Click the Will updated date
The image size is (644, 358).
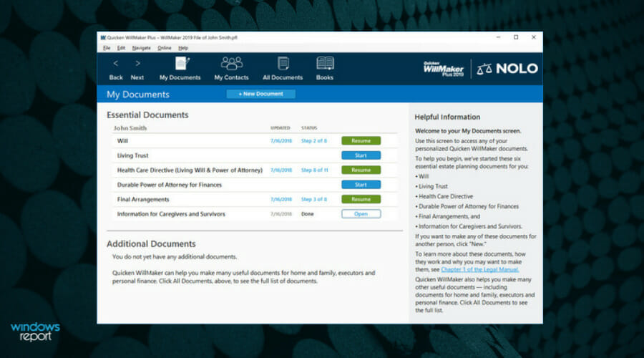coord(281,141)
